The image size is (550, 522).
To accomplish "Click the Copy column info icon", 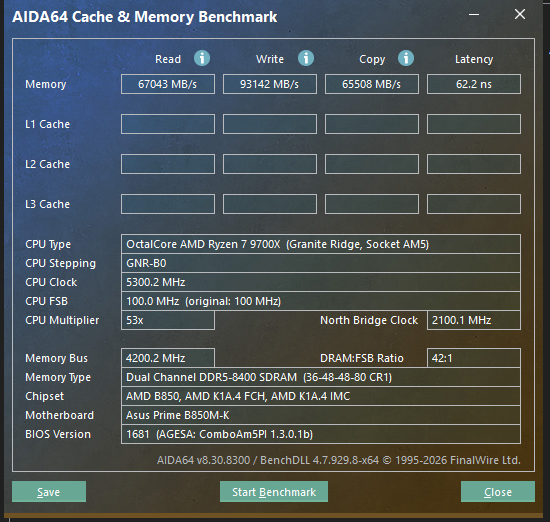I will pyautogui.click(x=406, y=58).
